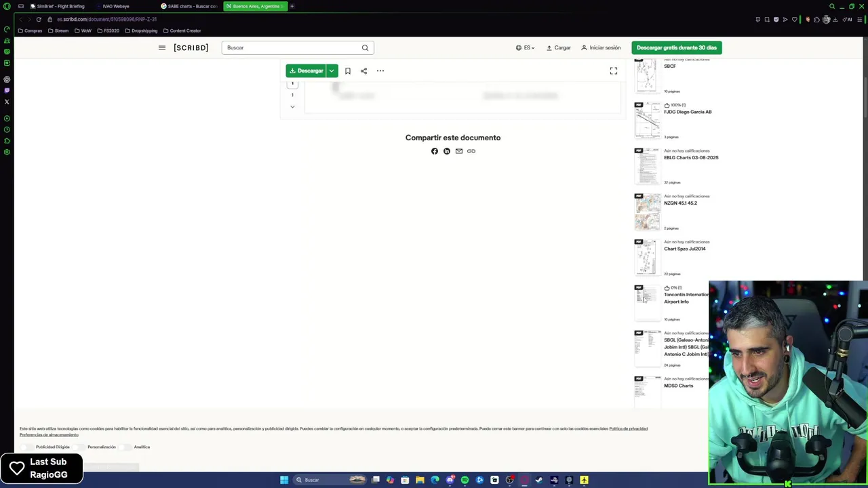Open the three-dots more options menu

pyautogui.click(x=380, y=70)
